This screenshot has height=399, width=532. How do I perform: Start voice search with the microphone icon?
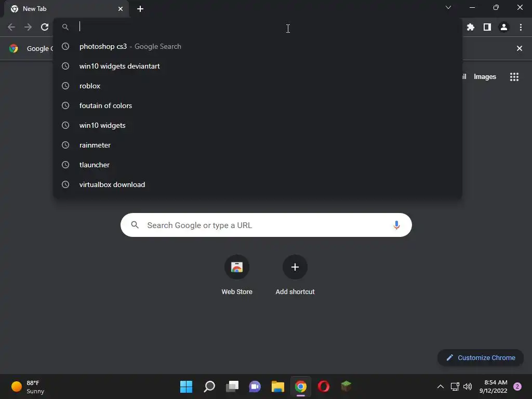pos(396,225)
